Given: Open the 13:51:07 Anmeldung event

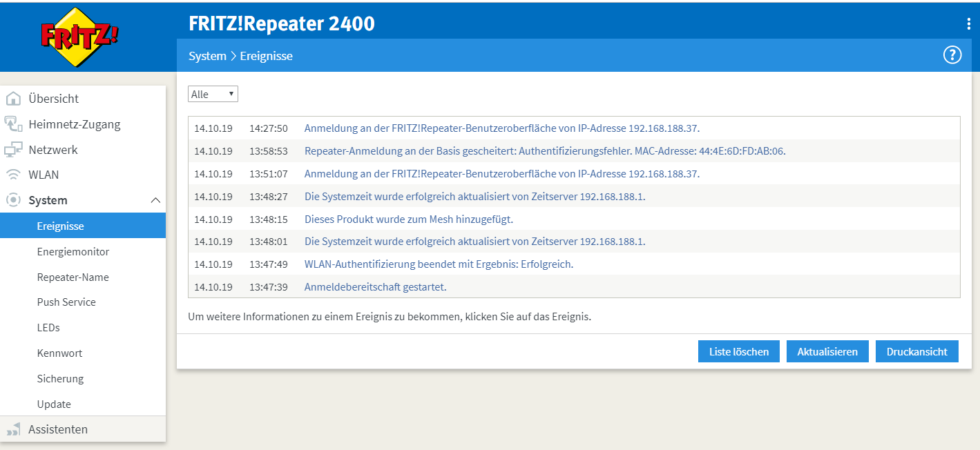Looking at the screenshot, I should 502,174.
